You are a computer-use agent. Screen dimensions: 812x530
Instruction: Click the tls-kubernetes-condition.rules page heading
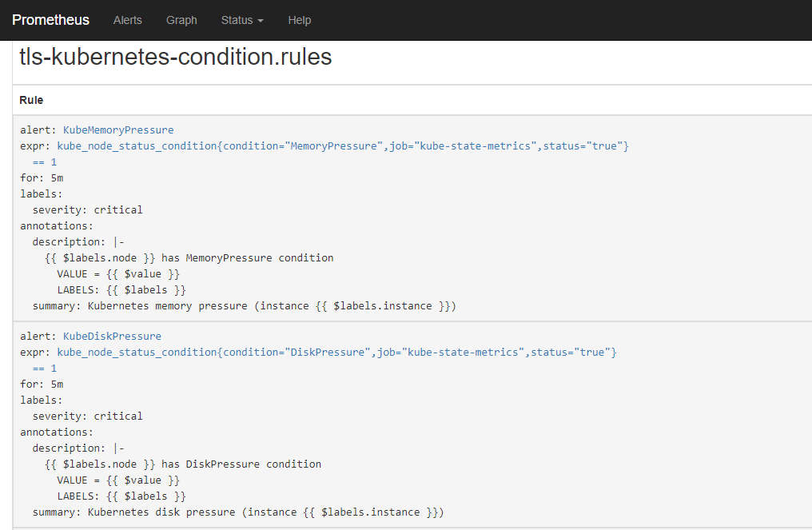coord(175,58)
